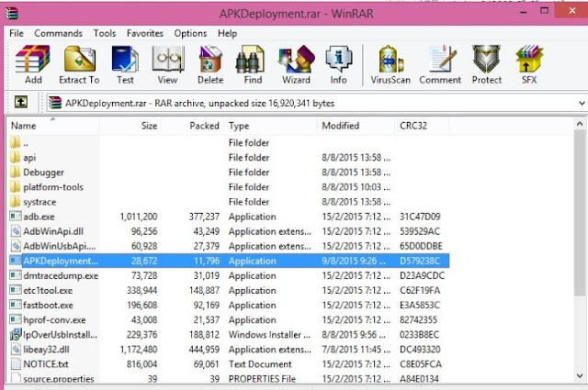Viewport: 588px width, 390px height.
Task: Launch the Wizard tool
Action: (296, 64)
